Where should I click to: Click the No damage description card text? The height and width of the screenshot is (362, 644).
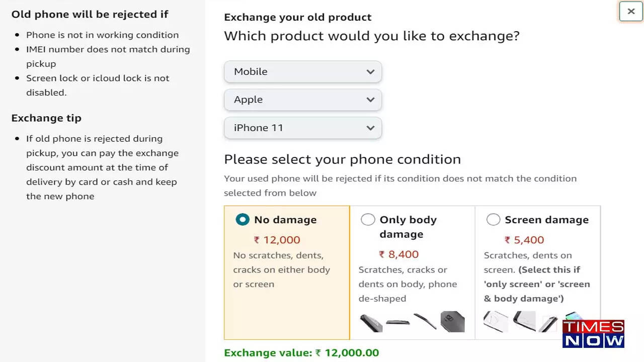pyautogui.click(x=282, y=269)
